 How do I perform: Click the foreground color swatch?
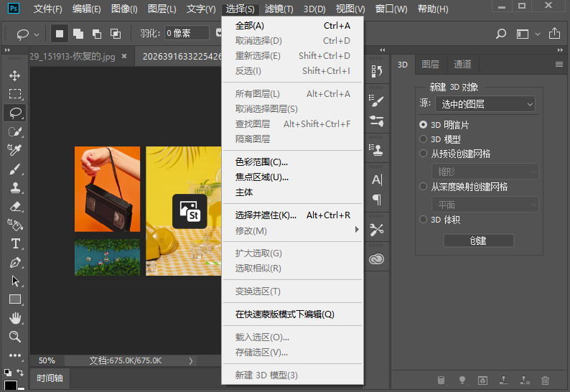click(11, 386)
